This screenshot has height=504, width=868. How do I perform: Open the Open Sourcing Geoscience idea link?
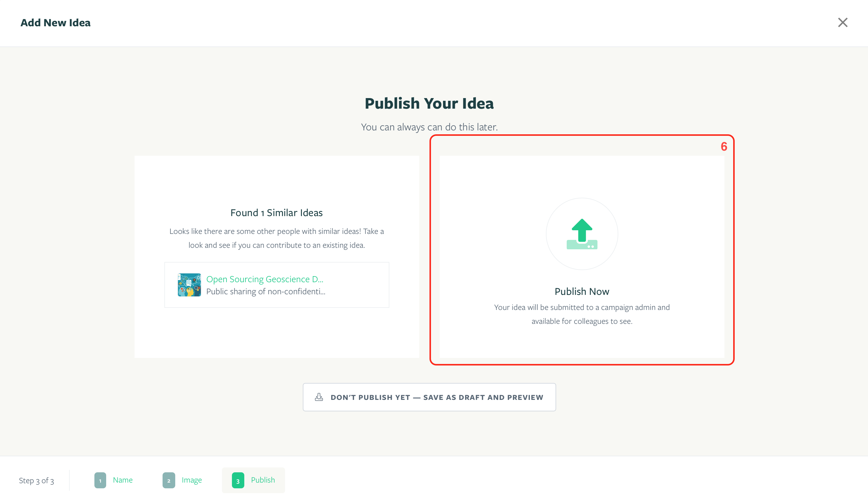point(265,279)
